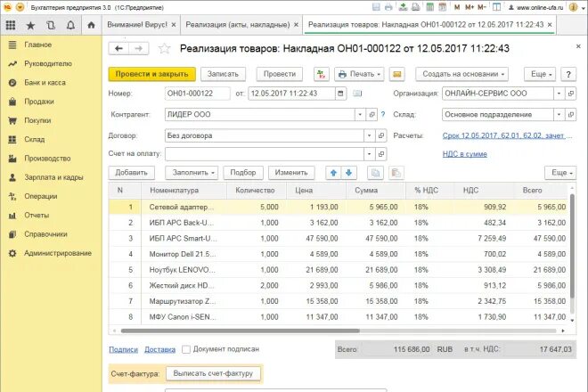
Task: Open the Доставка link
Action: coord(159,349)
